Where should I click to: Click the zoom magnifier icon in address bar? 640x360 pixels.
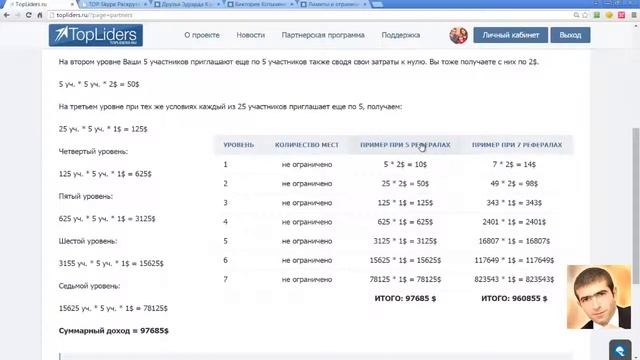coord(576,15)
